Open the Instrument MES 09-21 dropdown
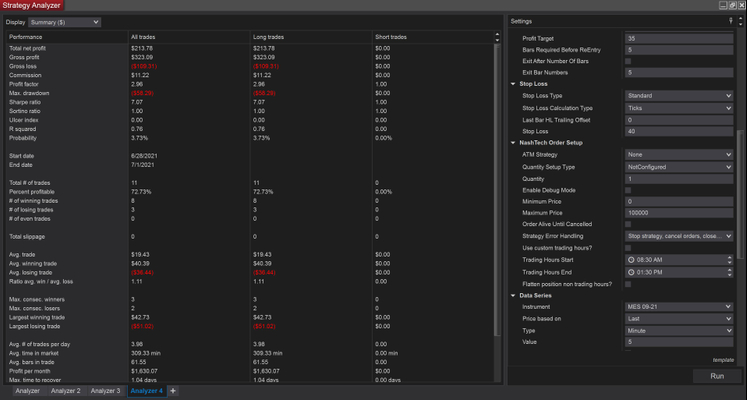 [x=679, y=307]
